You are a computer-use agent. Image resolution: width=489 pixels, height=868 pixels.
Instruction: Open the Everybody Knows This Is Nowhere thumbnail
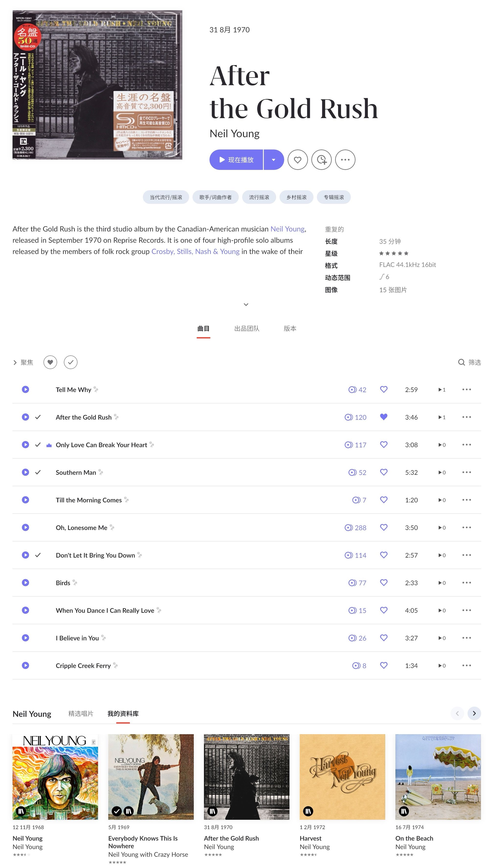[151, 777]
